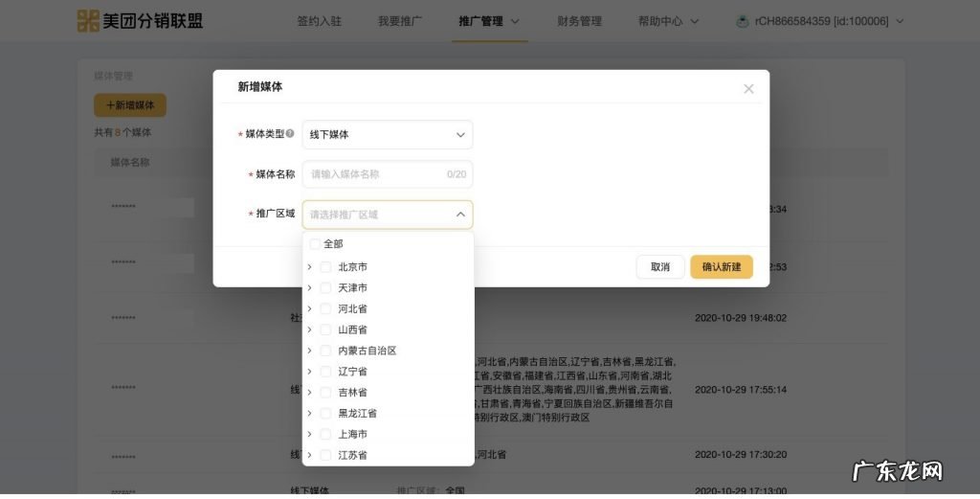Close the 新增媒体 dialog with X

coord(748,89)
